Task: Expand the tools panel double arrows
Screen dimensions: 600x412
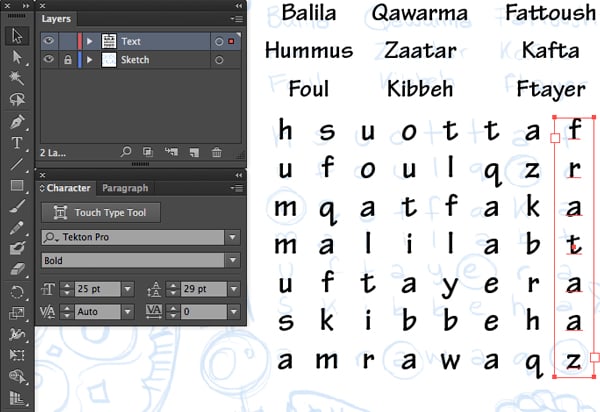Action: 26,6
